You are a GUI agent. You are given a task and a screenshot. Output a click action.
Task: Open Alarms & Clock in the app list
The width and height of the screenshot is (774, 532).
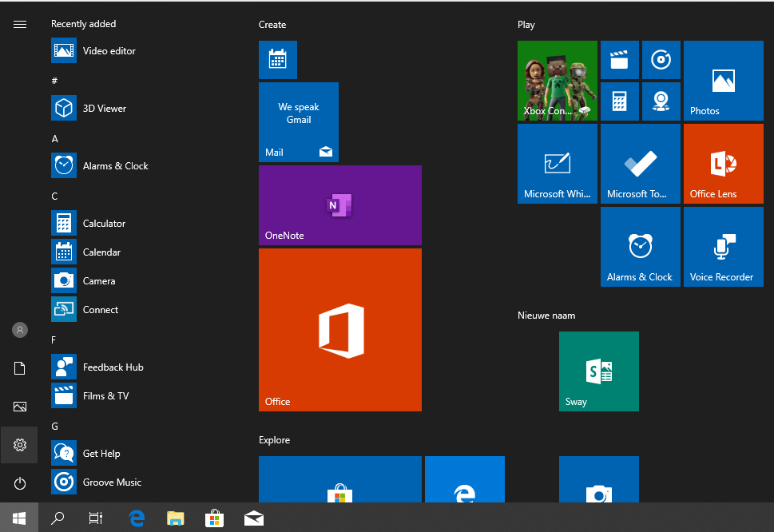(x=100, y=166)
